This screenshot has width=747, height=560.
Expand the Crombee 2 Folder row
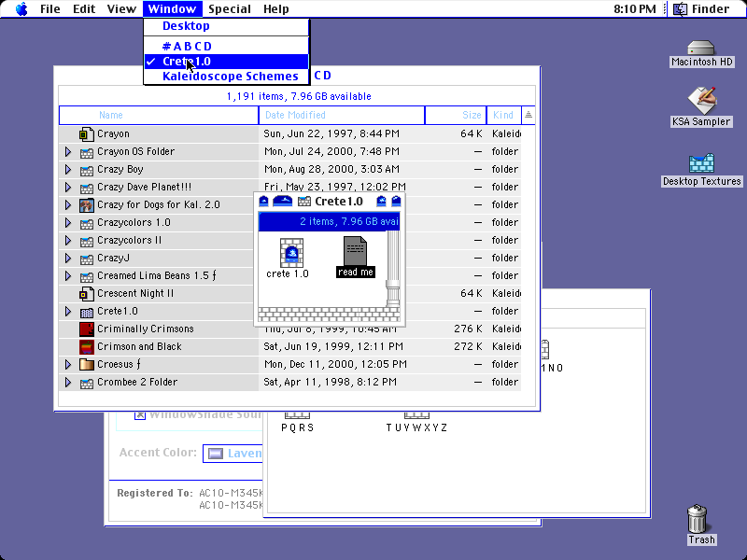(x=67, y=382)
